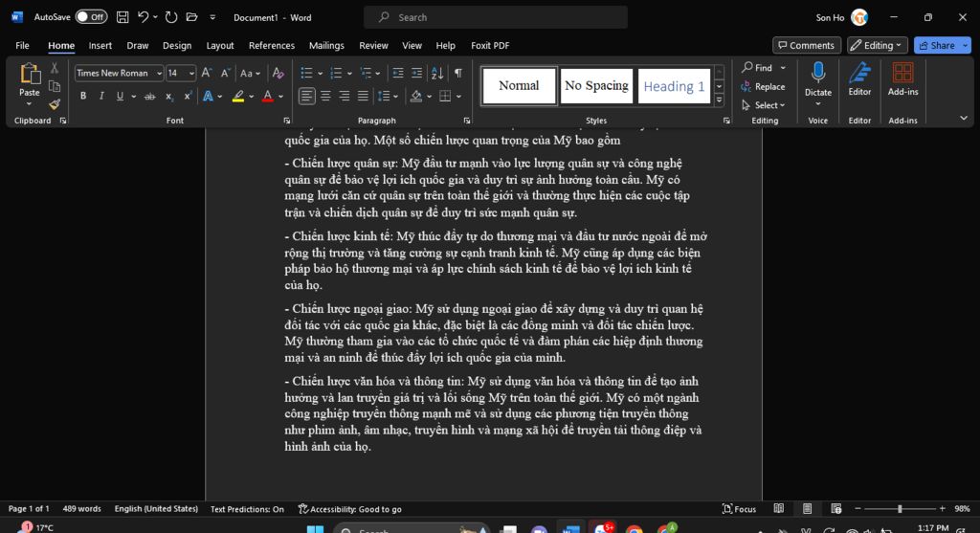This screenshot has height=533, width=980.
Task: Open the font size dropdown
Action: 191,74
